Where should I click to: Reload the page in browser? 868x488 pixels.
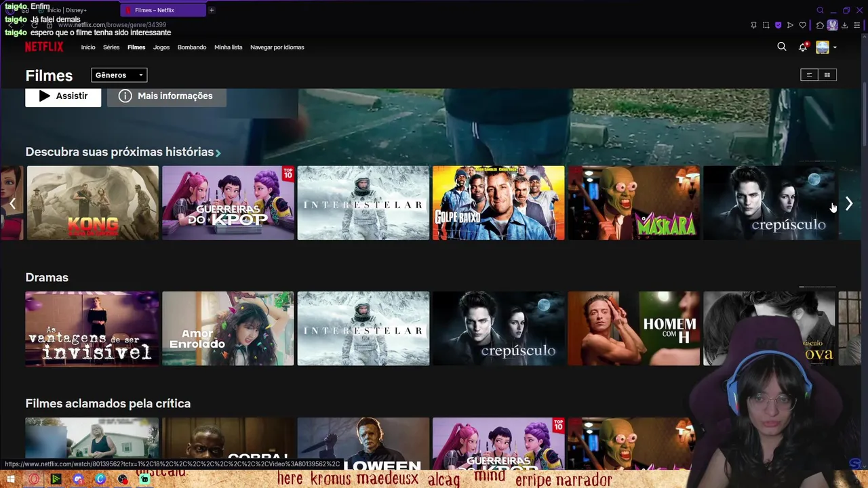coord(35,25)
